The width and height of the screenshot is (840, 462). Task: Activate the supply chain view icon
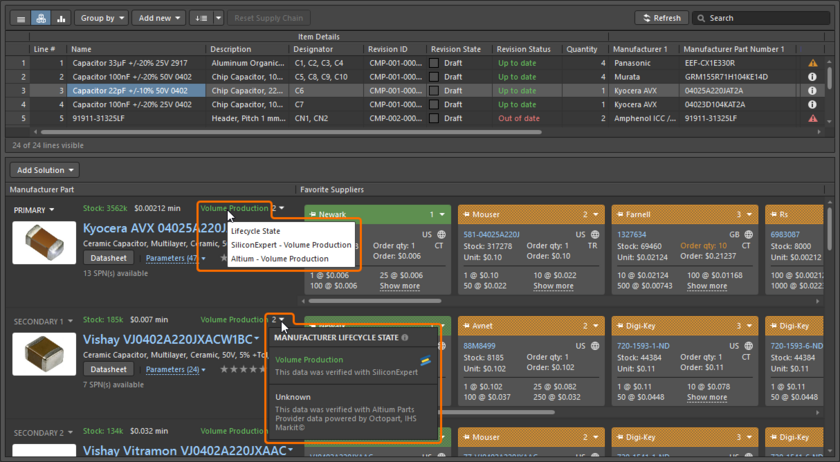click(x=41, y=18)
